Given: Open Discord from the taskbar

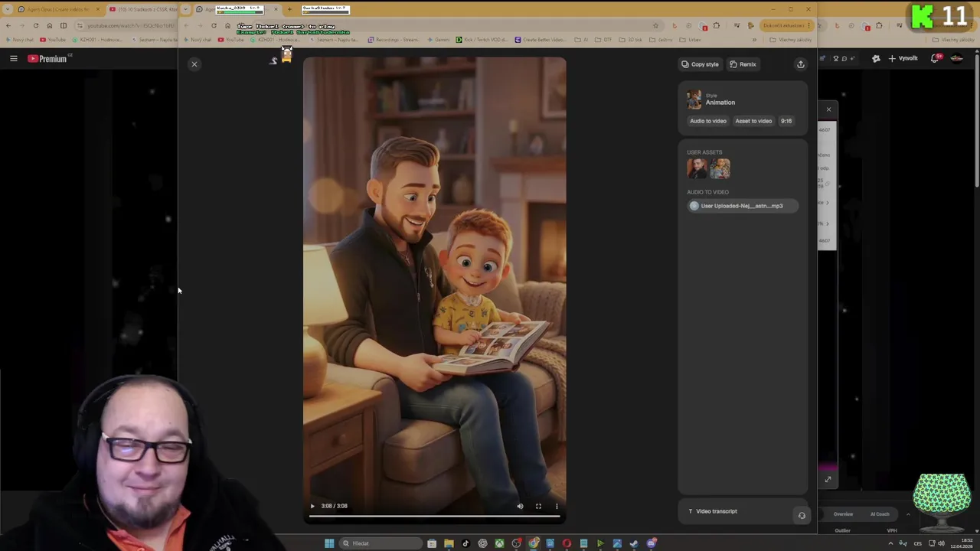Looking at the screenshot, I should pyautogui.click(x=651, y=543).
